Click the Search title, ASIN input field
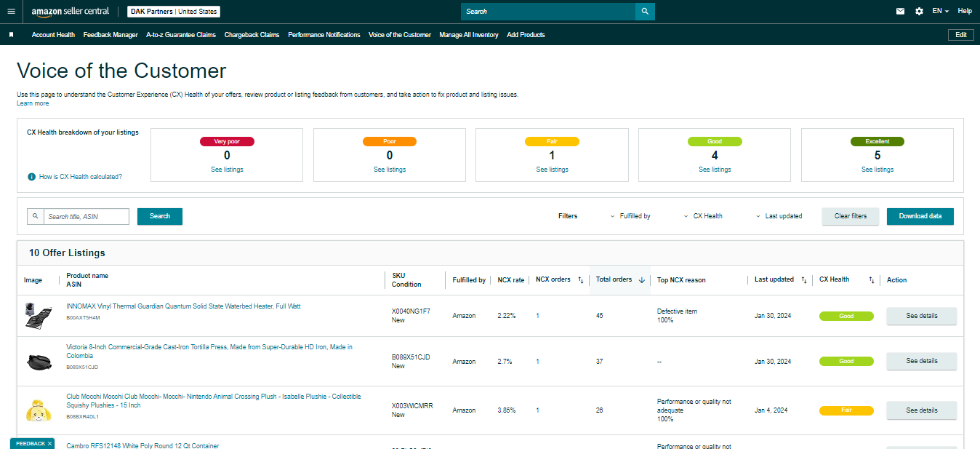 tap(87, 216)
